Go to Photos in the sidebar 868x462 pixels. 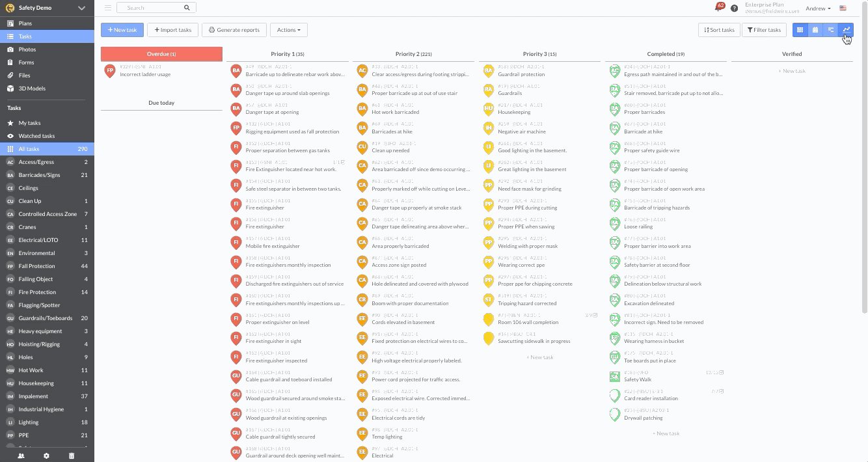click(47, 49)
